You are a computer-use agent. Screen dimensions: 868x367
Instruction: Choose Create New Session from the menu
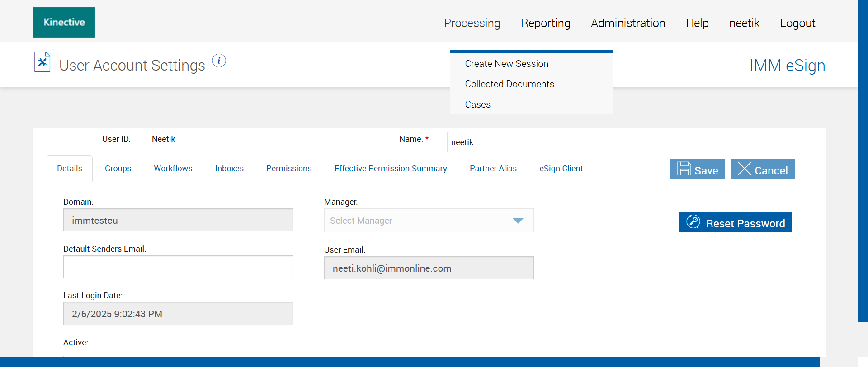point(506,64)
